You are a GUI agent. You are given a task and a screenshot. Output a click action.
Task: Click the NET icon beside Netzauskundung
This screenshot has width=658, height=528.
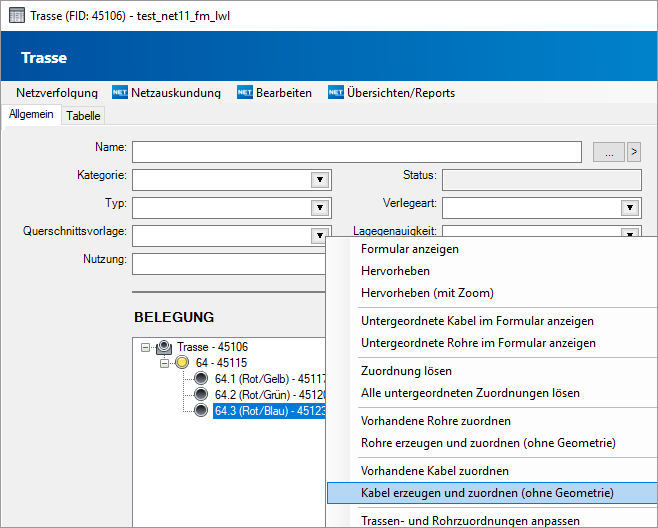[120, 92]
